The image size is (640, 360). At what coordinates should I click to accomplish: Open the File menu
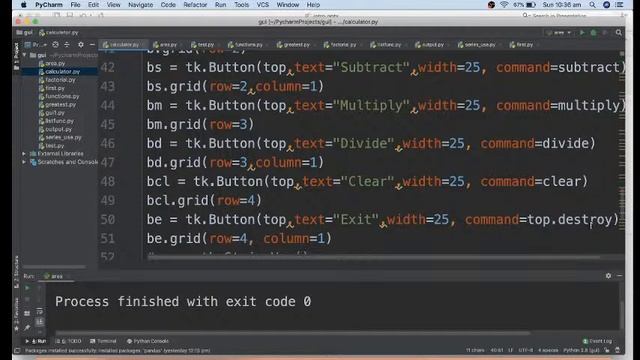pos(75,5)
